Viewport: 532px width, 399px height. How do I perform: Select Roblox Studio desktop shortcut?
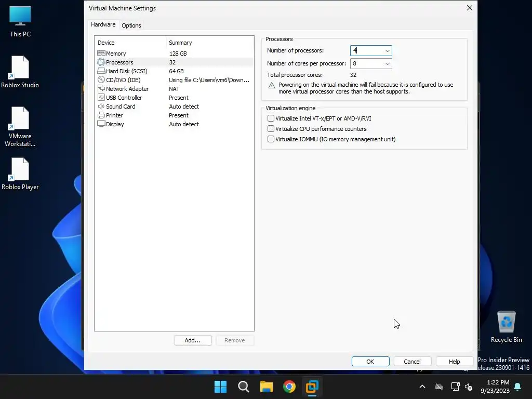(x=20, y=72)
